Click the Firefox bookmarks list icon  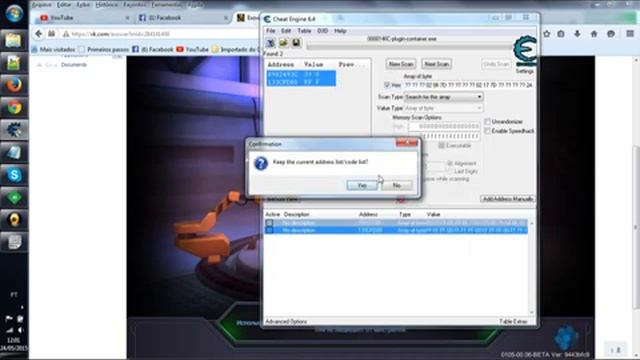pos(561,34)
